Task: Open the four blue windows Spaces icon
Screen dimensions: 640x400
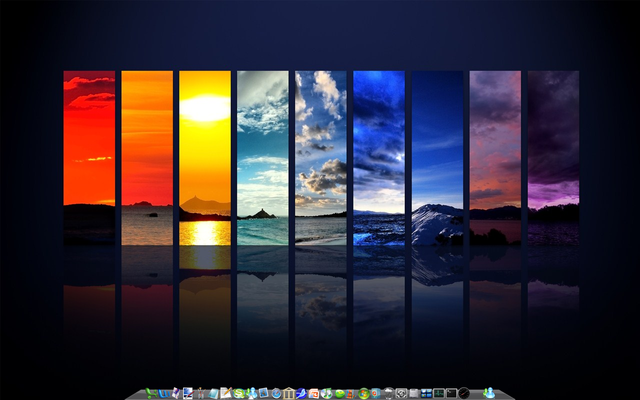Action: tap(427, 393)
